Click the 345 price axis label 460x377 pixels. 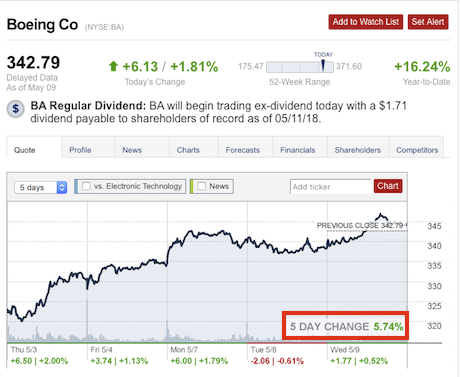click(x=434, y=226)
